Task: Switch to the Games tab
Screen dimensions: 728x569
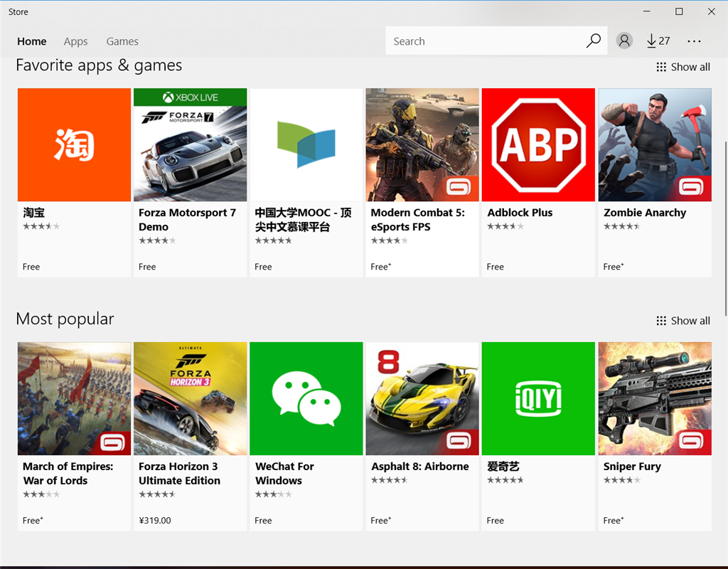Action: coord(122,41)
